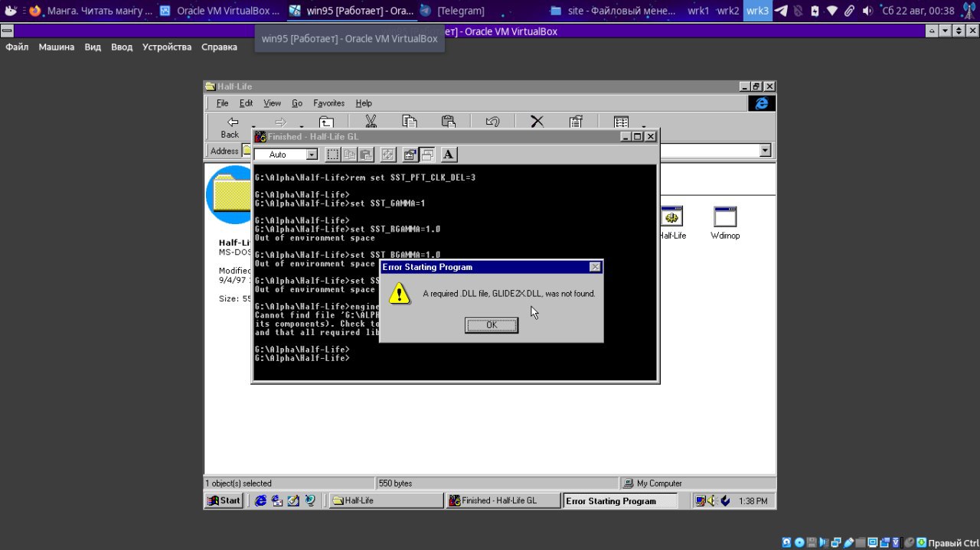Image resolution: width=980 pixels, height=550 pixels.
Task: Click the Up folder icon in explorer toolbar
Action: tap(326, 122)
